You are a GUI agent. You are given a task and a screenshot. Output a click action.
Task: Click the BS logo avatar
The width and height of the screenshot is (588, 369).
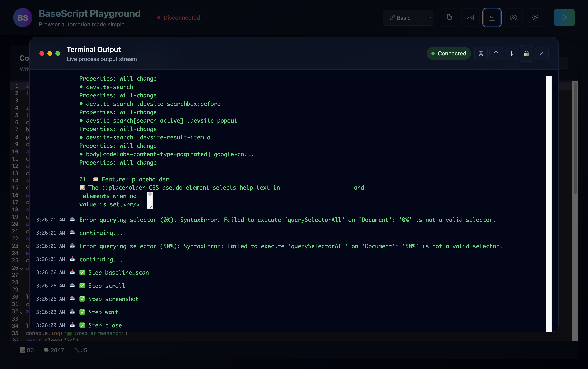pos(23,18)
